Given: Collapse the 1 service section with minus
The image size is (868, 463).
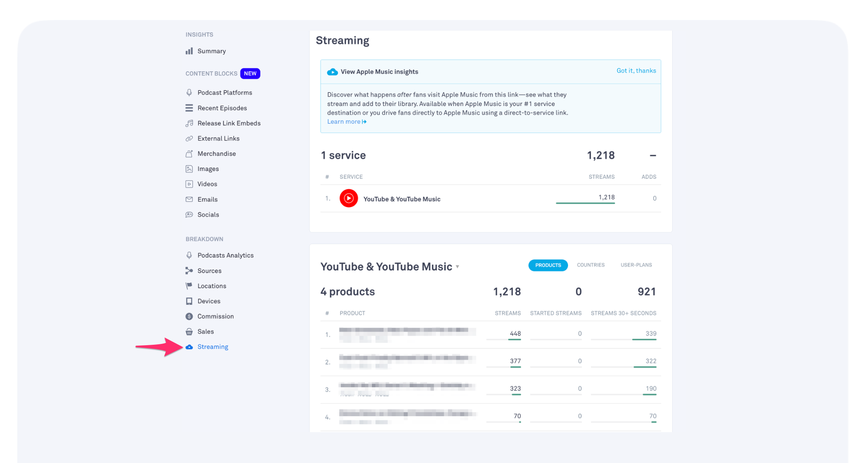Looking at the screenshot, I should [x=653, y=156].
